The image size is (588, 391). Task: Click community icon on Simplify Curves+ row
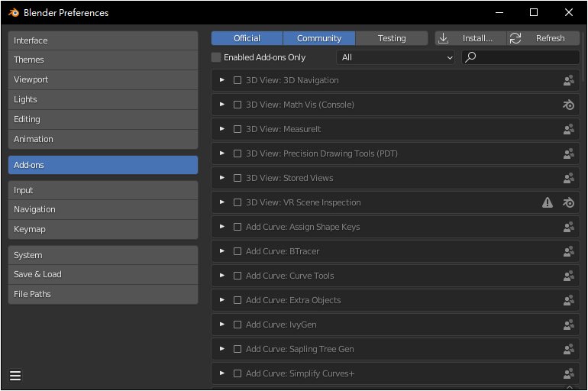click(568, 373)
